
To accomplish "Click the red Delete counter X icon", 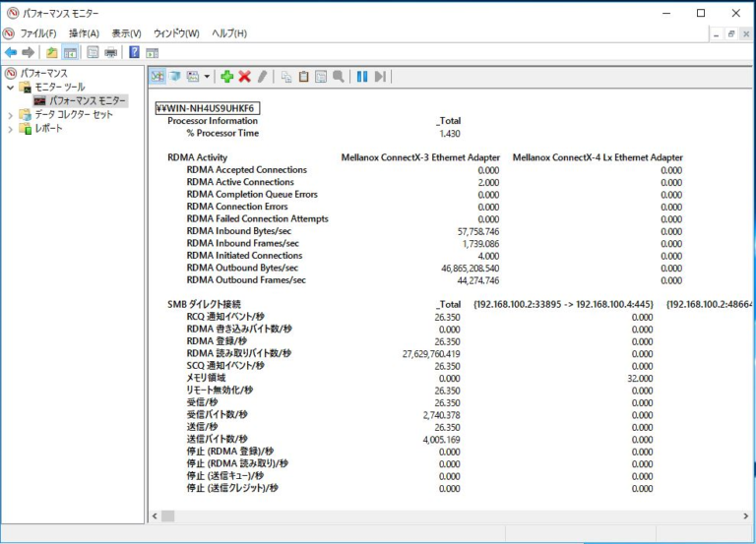I will [x=245, y=76].
